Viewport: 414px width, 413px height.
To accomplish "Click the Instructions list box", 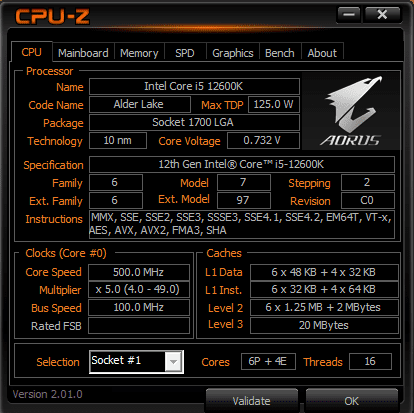I will (242, 224).
